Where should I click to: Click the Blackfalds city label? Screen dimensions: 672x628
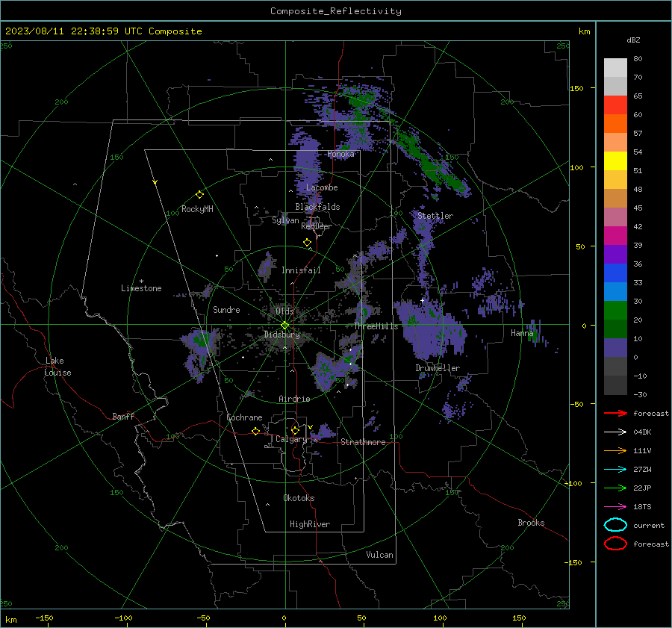[317, 207]
